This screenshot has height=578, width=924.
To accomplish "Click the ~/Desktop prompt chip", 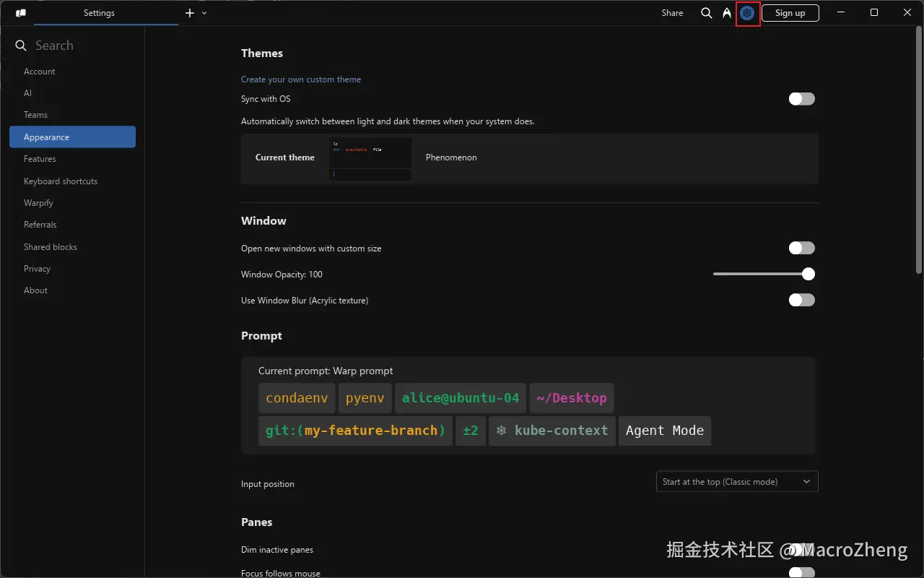I will pos(572,398).
